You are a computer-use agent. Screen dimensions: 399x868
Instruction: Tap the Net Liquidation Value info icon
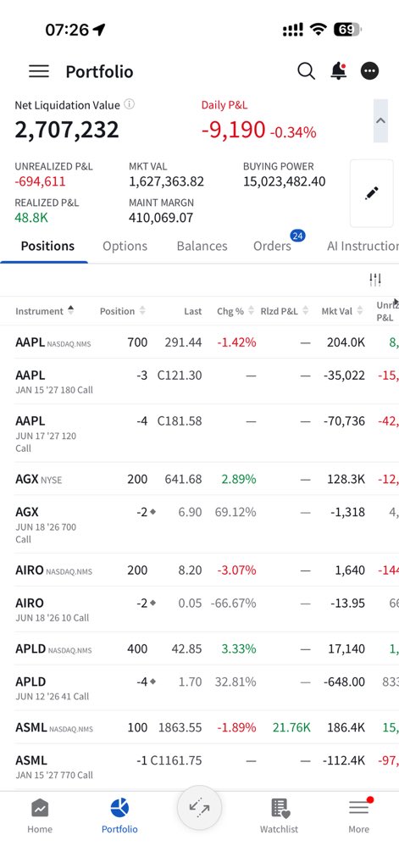129,104
